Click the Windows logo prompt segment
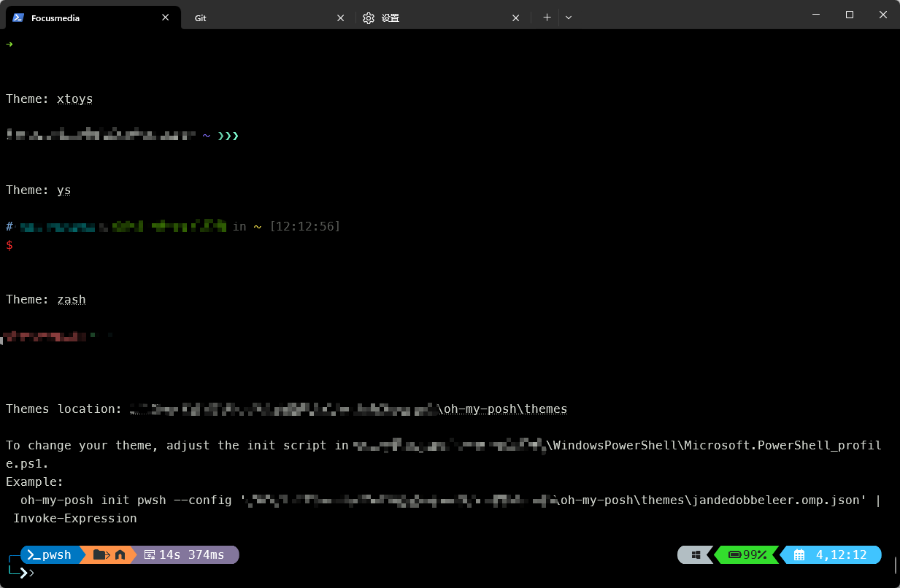This screenshot has height=588, width=900. [696, 555]
